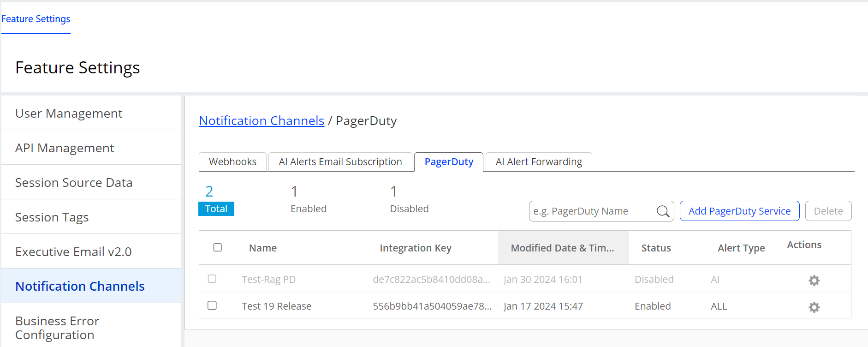Open gear actions for Test 19 Release
Screen dimensions: 868x347
814,307
